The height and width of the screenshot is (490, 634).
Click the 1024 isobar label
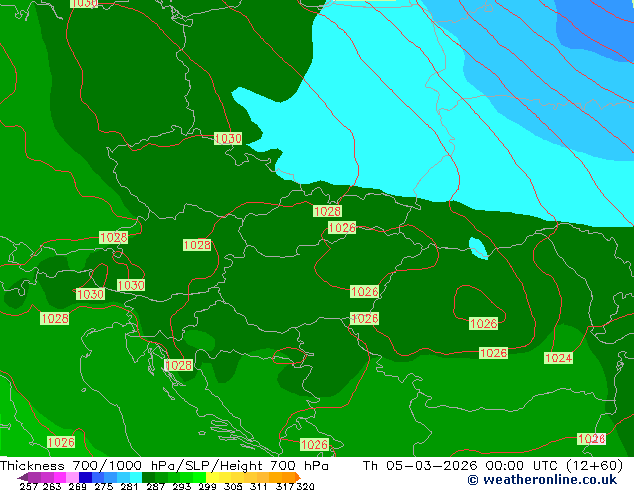coord(558,358)
